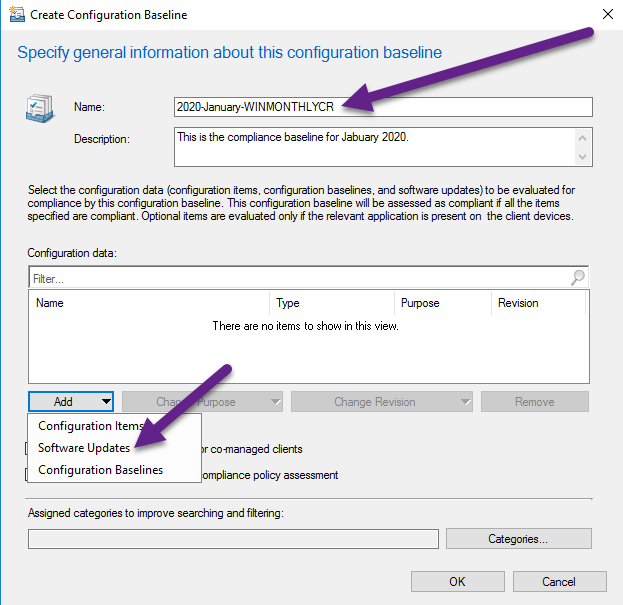Open the Change Purpose dropdown
This screenshot has height=605, width=623.
[202, 402]
